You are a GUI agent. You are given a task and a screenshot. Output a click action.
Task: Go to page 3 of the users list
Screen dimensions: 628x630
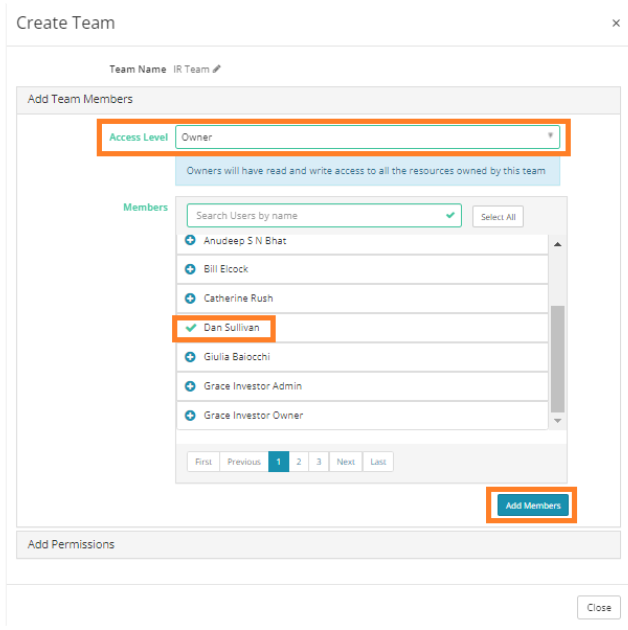click(x=319, y=462)
